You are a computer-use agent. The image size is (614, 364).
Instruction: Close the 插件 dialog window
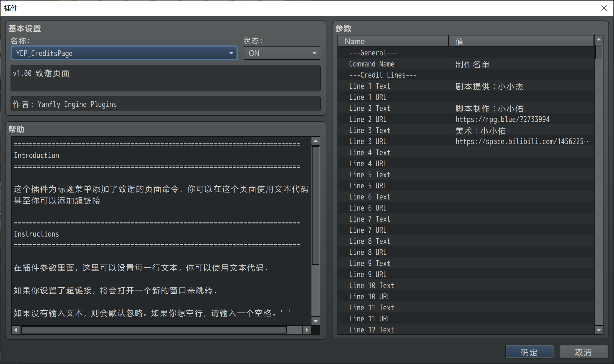coord(604,8)
